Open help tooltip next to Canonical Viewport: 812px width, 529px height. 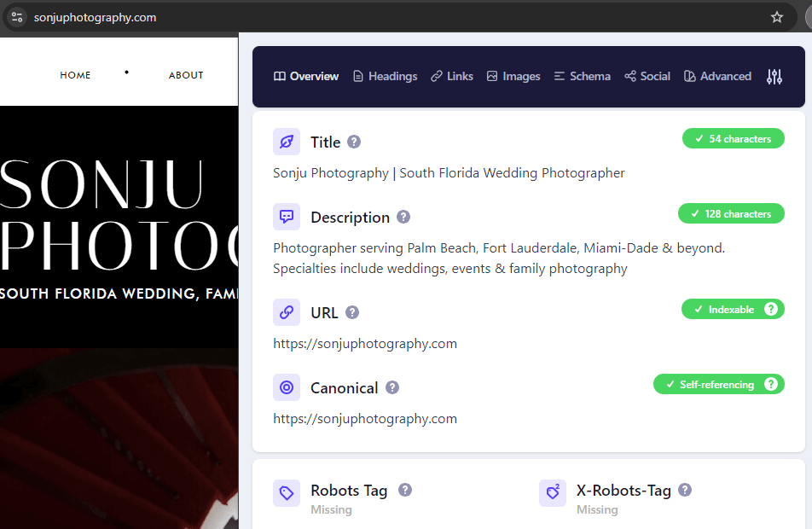click(x=392, y=387)
